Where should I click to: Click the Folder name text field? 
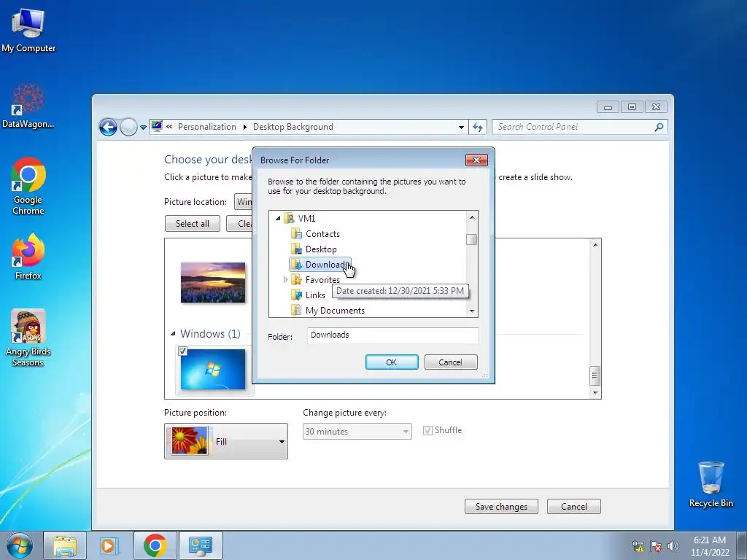tap(392, 335)
